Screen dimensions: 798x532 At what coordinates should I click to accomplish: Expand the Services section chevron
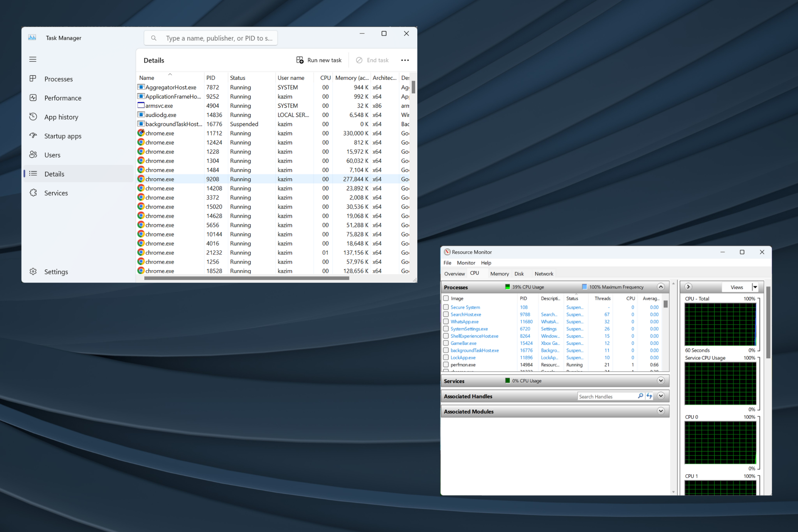661,381
